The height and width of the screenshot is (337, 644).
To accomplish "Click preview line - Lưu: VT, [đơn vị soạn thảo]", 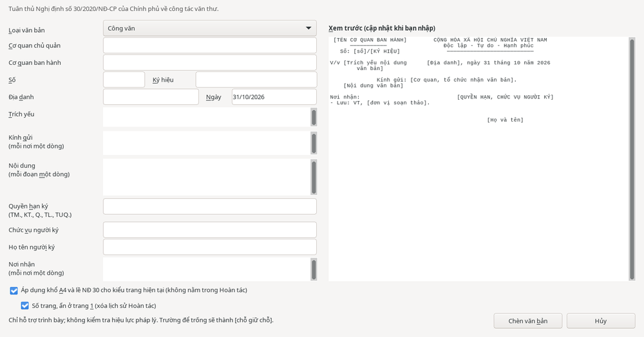I will pyautogui.click(x=380, y=103).
